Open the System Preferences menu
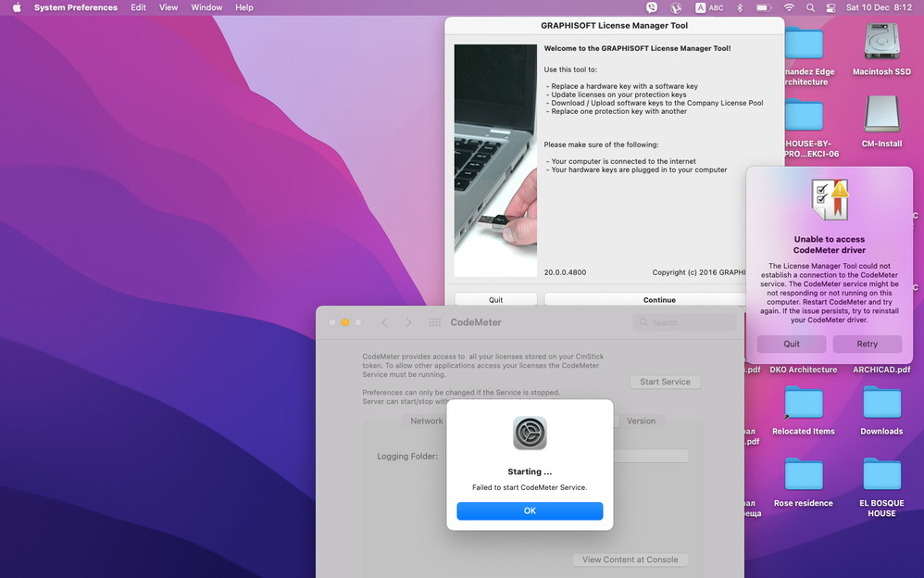The height and width of the screenshot is (578, 924). (75, 7)
